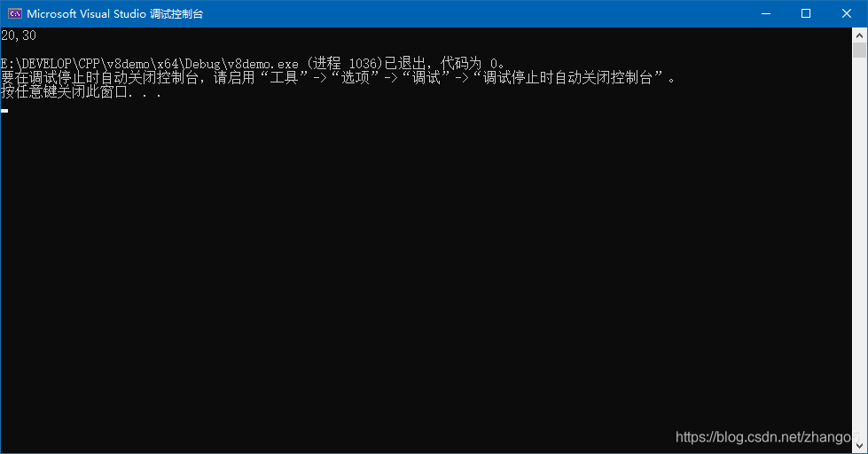
Task: Click the "20,30" output line
Action: click(x=19, y=35)
